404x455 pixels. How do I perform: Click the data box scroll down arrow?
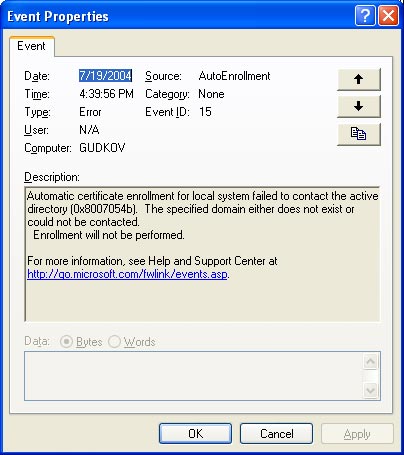tap(370, 390)
